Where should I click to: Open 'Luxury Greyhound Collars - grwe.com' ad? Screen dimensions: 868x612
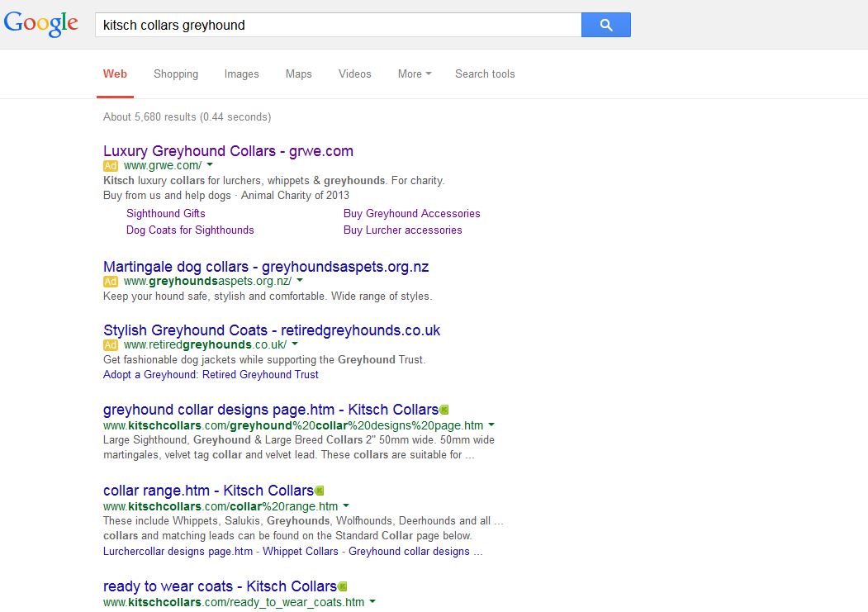tap(228, 151)
